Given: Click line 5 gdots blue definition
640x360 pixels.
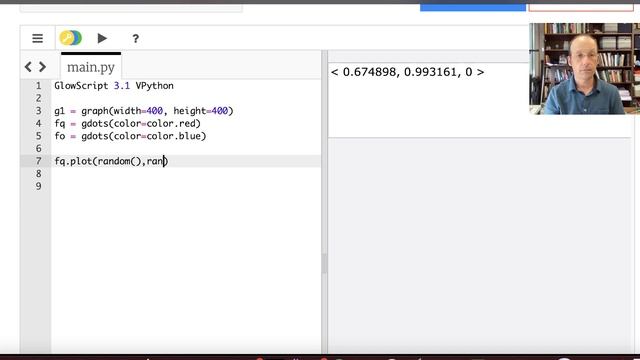Looking at the screenshot, I should [x=130, y=136].
